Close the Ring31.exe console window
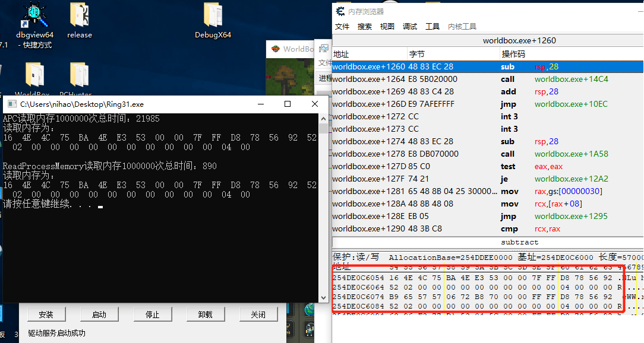The height and width of the screenshot is (343, 644). click(x=315, y=104)
